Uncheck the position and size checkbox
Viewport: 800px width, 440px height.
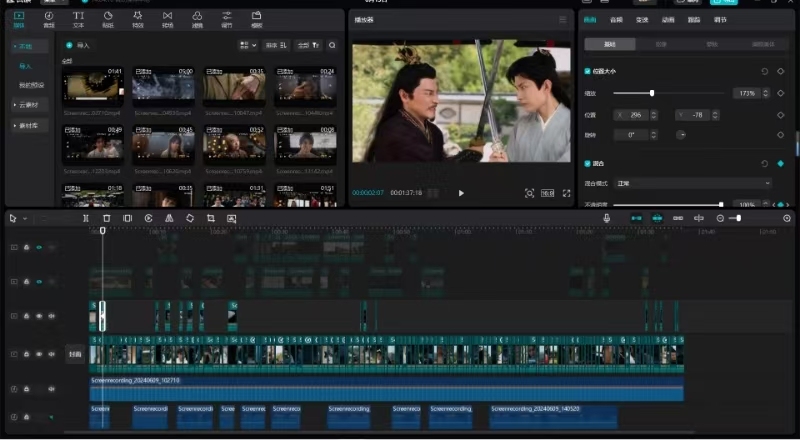[x=587, y=71]
